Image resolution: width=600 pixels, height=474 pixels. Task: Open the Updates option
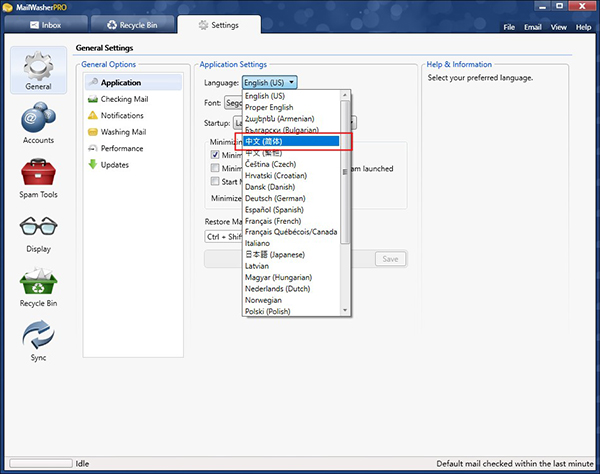(x=115, y=165)
